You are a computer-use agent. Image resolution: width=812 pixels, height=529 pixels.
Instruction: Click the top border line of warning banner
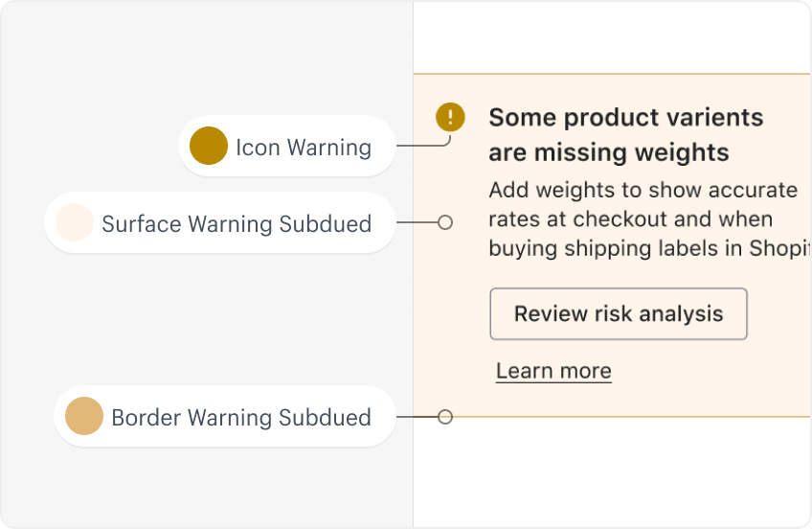point(612,74)
